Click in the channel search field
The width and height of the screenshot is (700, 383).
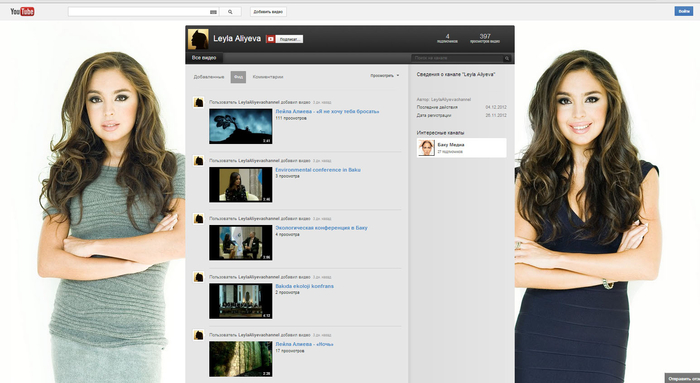(457, 58)
